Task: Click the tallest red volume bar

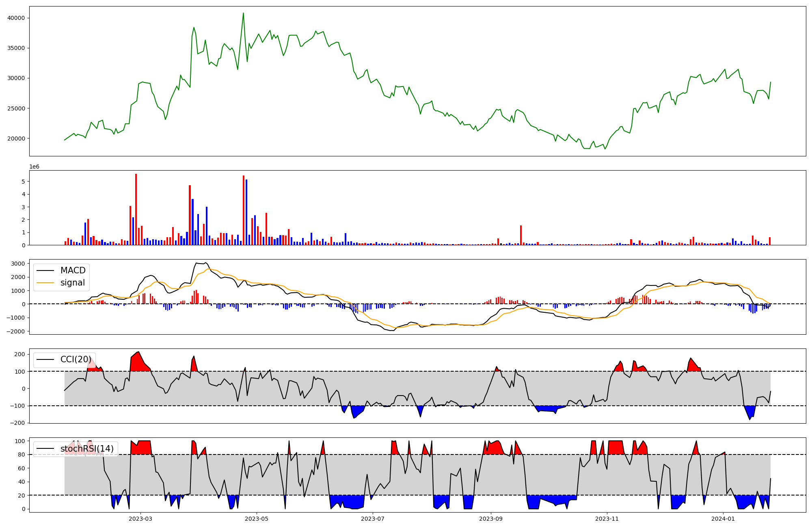Action: [136, 209]
